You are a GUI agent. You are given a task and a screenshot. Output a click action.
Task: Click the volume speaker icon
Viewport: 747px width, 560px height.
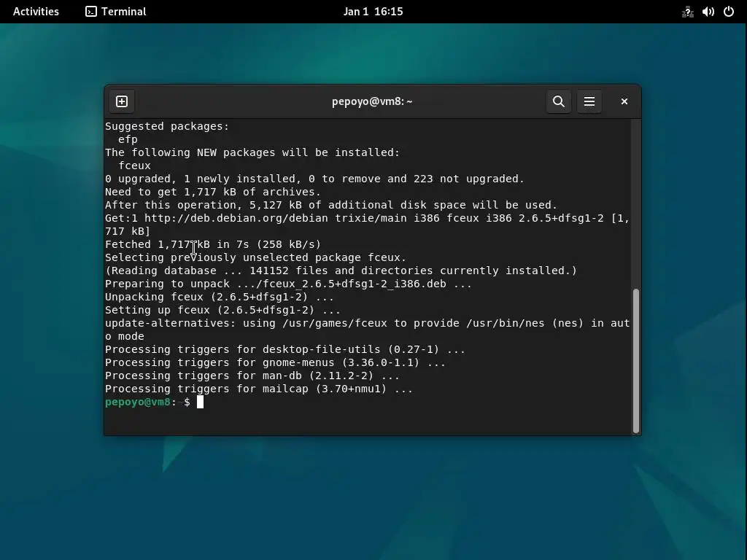[708, 12]
